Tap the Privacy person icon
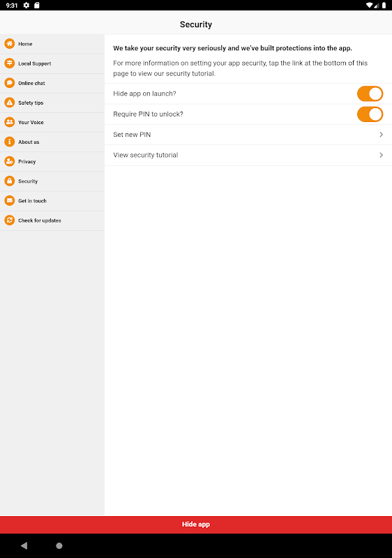Viewport: 392px width, 558px height. [x=10, y=161]
